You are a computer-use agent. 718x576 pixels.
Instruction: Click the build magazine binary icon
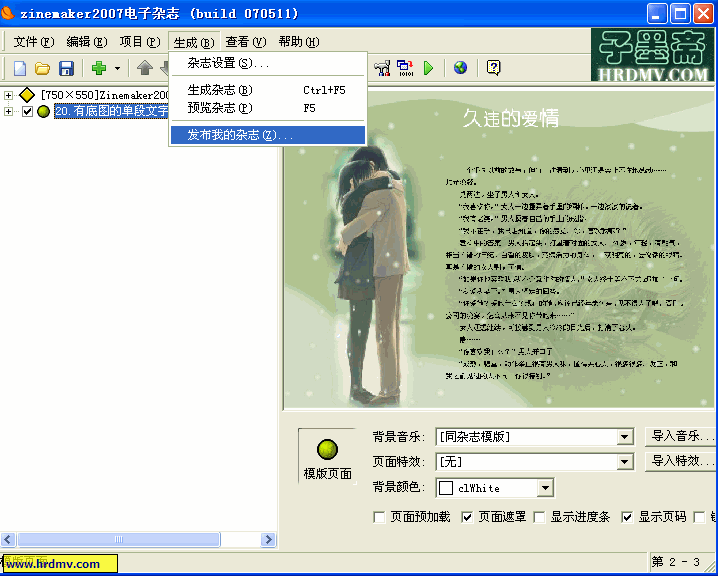pos(405,68)
